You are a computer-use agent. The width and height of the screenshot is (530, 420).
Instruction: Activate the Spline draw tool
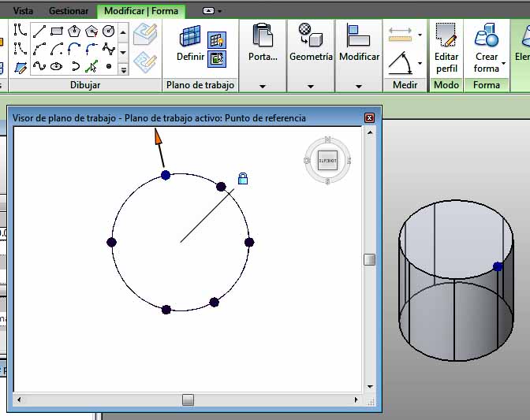(39, 66)
